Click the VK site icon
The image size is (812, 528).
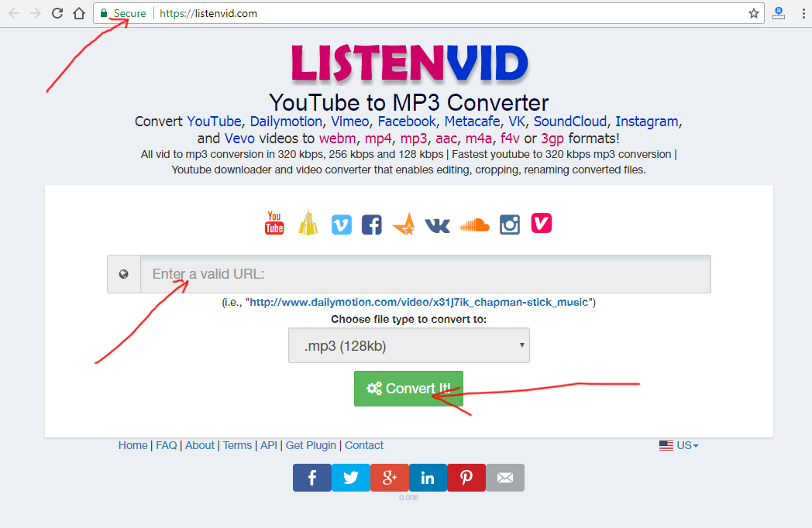(x=437, y=225)
